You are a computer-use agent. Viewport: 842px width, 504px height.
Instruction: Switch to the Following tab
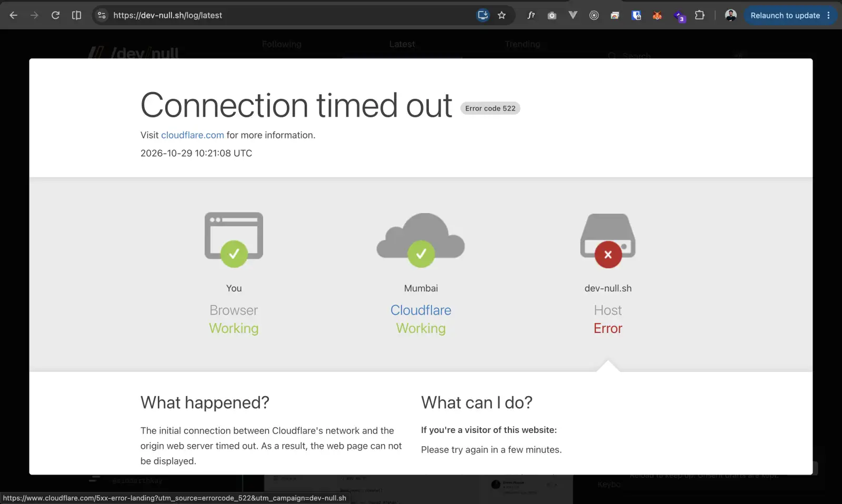282,44
